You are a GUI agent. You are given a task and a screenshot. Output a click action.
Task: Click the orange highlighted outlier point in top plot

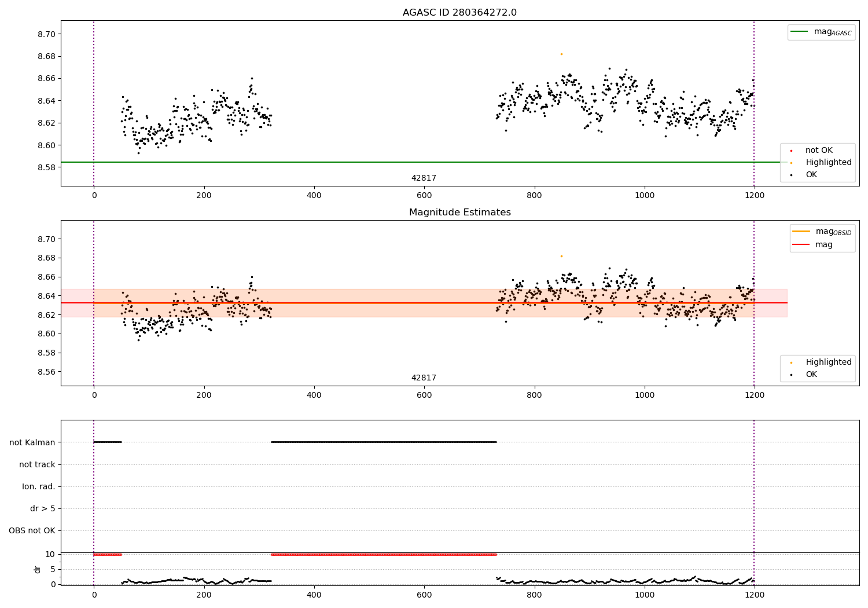[561, 54]
